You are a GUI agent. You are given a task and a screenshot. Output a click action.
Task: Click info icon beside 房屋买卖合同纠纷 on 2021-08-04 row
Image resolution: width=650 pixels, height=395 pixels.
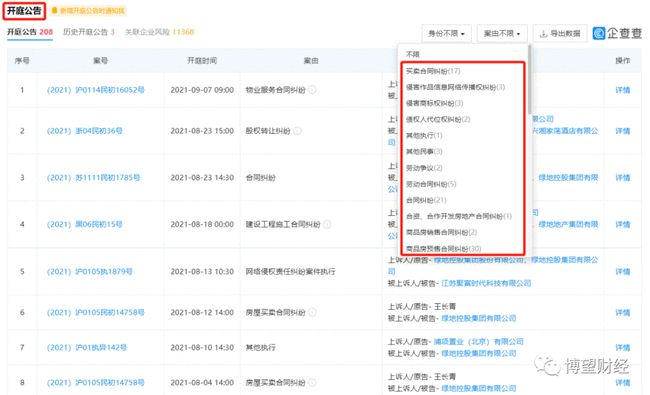(x=312, y=383)
